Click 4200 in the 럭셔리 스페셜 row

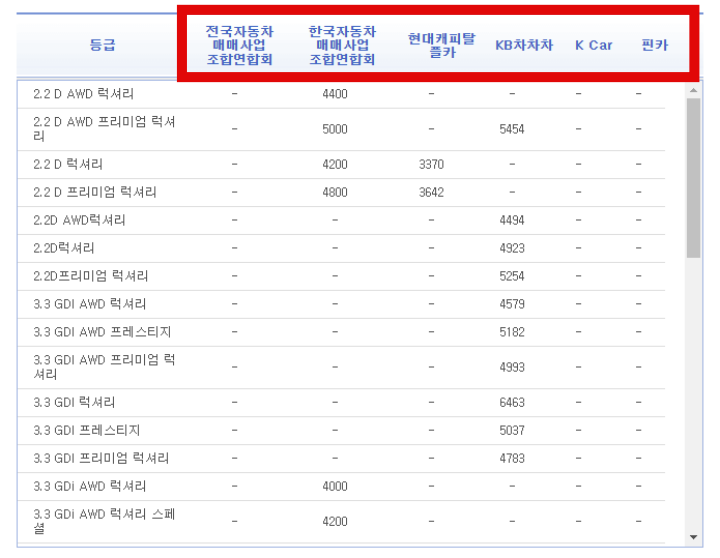(335, 522)
